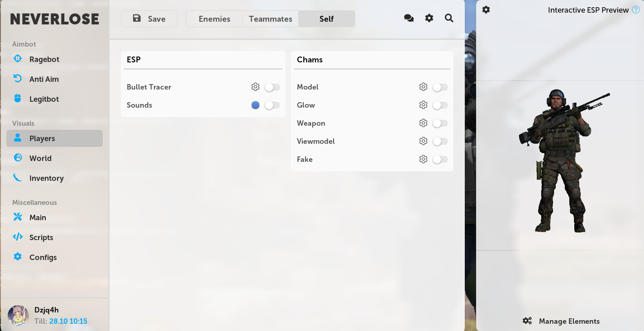Open the Configs page
The image size is (644, 331).
pyautogui.click(x=54, y=257)
